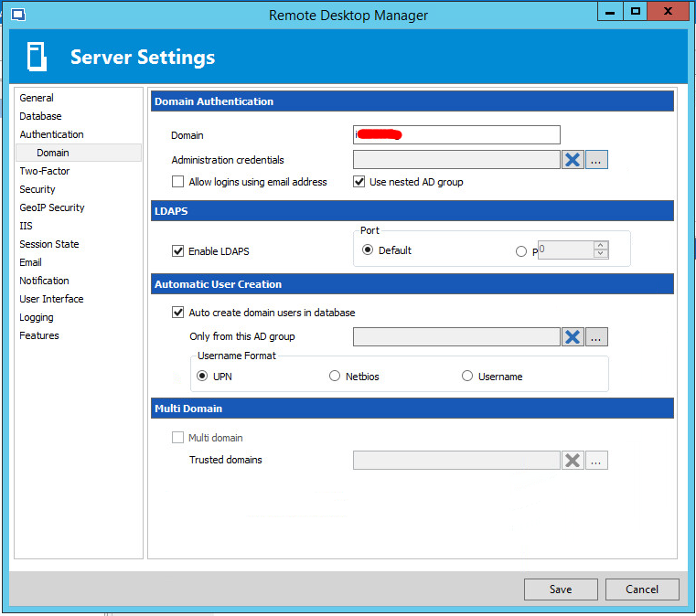This screenshot has width=696, height=616.
Task: Click the Server Settings header icon
Action: pyautogui.click(x=37, y=57)
